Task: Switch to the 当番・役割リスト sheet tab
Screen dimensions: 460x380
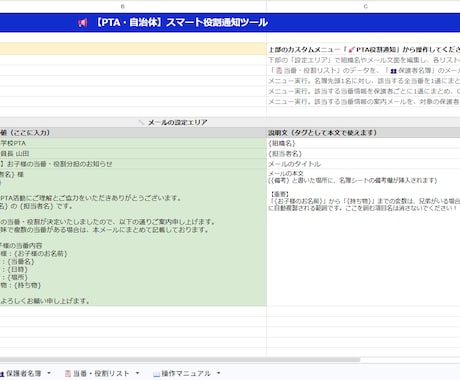Action: tap(101, 373)
